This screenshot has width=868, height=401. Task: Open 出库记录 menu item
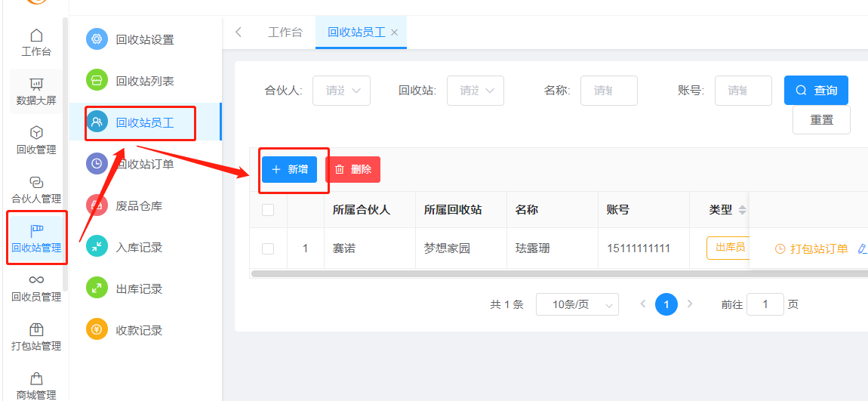[145, 288]
